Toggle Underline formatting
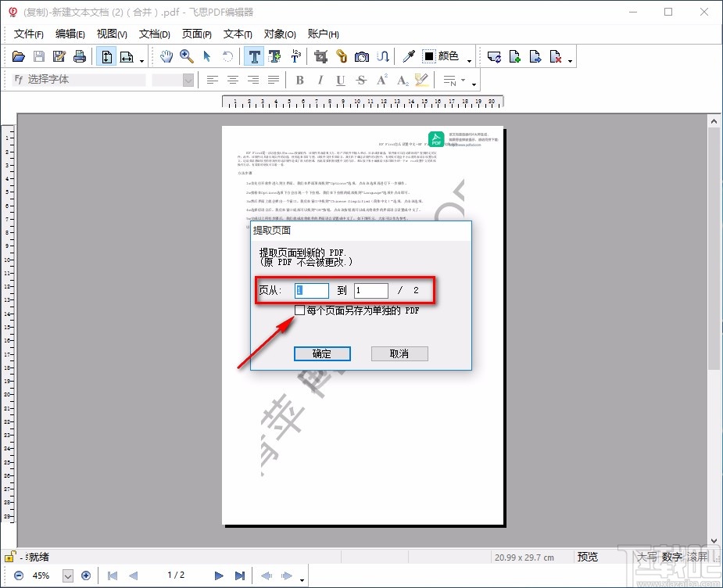 click(x=340, y=81)
